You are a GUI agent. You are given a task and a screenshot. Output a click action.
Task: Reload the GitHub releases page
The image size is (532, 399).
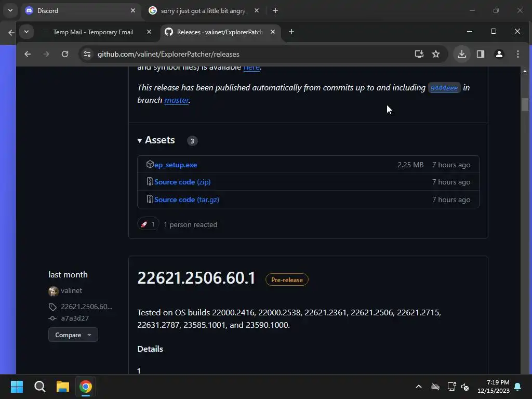(x=65, y=54)
